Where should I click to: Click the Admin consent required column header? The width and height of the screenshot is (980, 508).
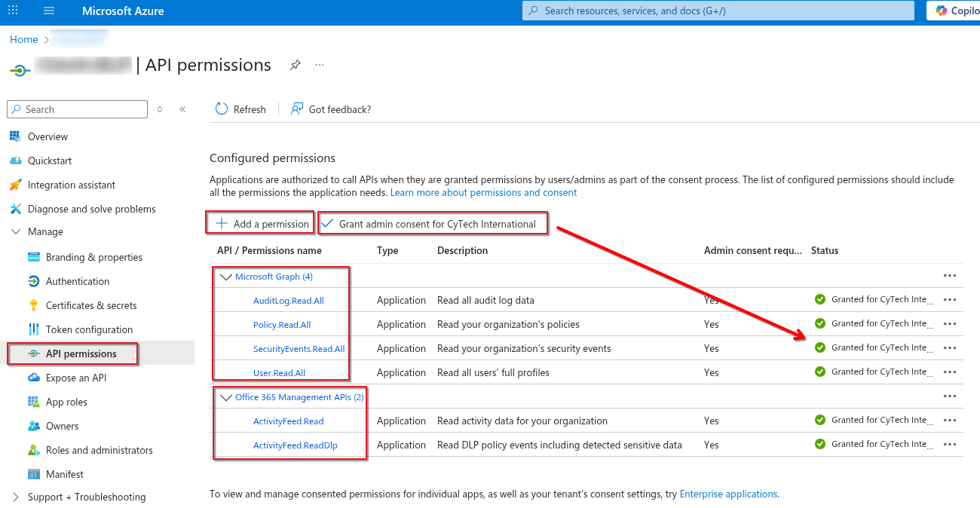pos(753,250)
